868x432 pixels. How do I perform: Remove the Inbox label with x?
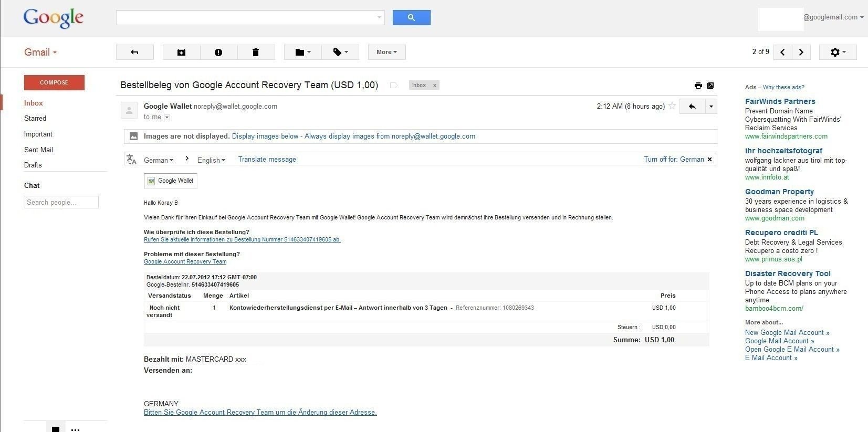point(434,85)
